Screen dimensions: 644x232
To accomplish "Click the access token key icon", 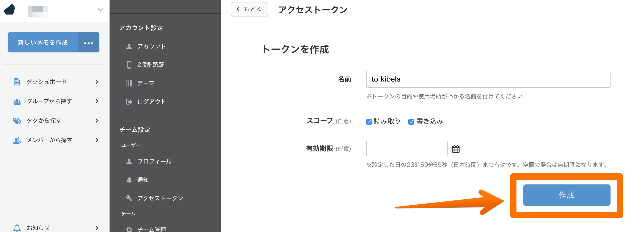I will 129,198.
